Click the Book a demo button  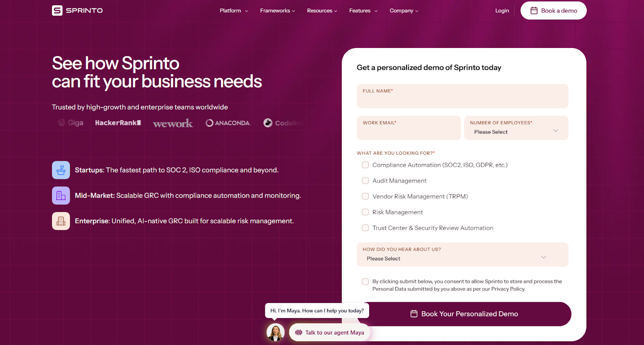[x=553, y=10]
